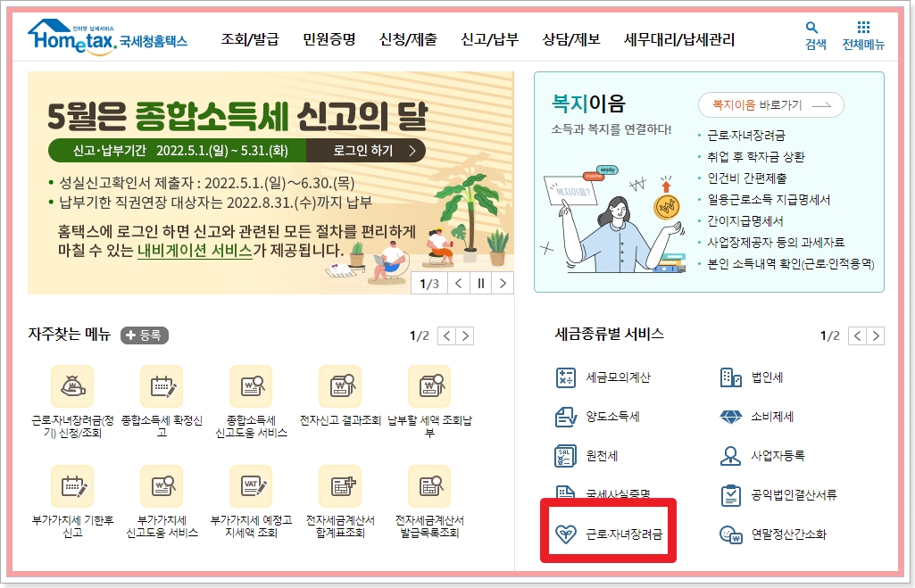Open the 세무대리/납세관리 menu
This screenshot has width=915, height=588.
click(x=679, y=39)
